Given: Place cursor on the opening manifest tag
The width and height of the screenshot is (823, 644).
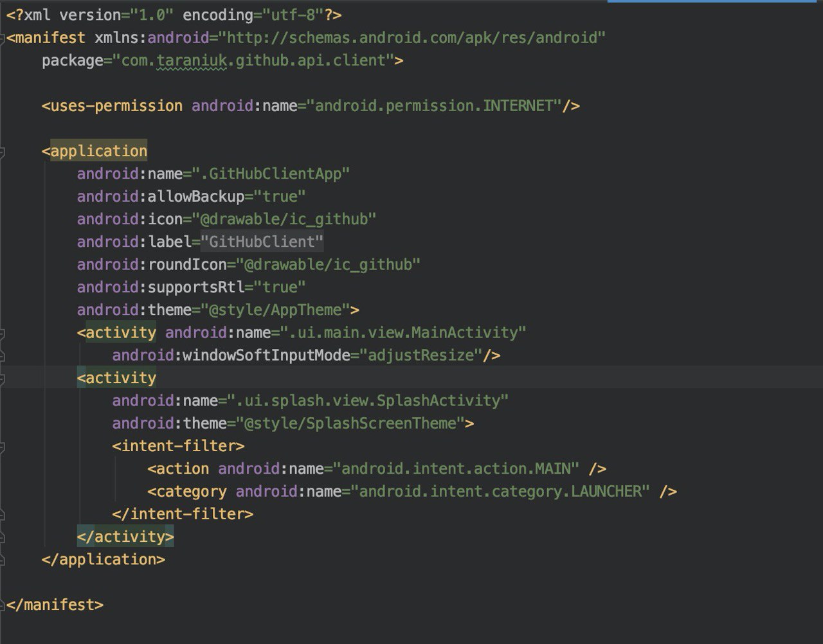Looking at the screenshot, I should 46,37.
